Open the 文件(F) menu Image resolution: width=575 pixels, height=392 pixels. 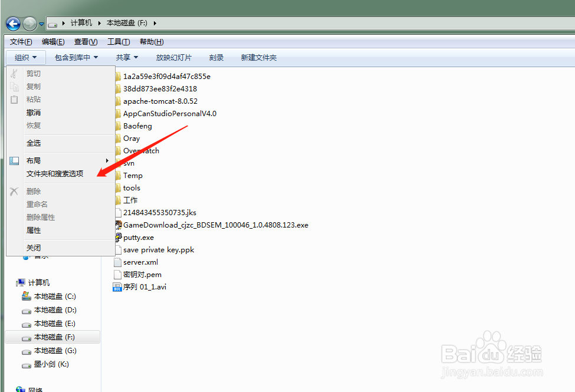pyautogui.click(x=21, y=42)
